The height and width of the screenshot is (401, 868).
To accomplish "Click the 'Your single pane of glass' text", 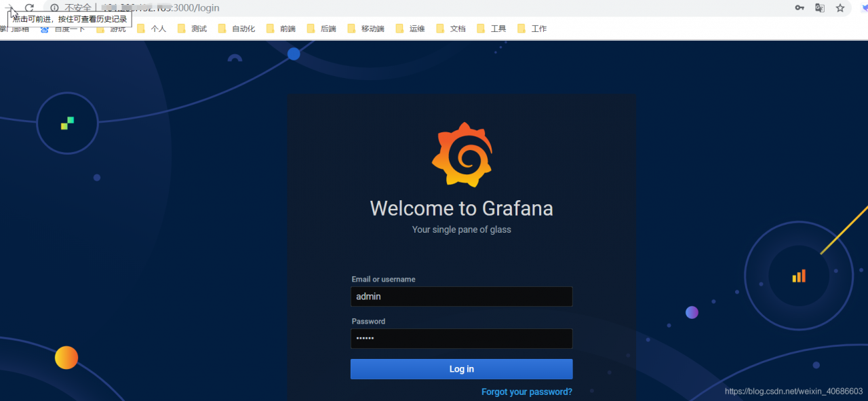I will tap(461, 229).
